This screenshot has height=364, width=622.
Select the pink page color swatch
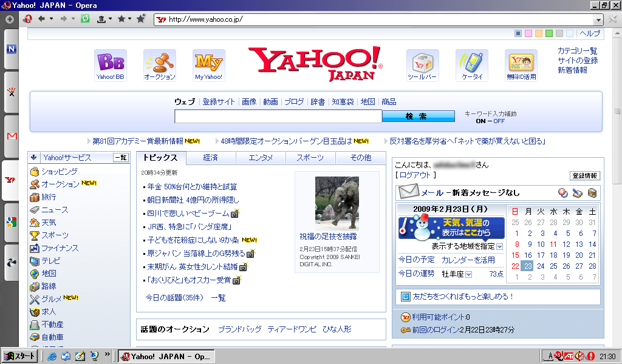click(x=528, y=33)
